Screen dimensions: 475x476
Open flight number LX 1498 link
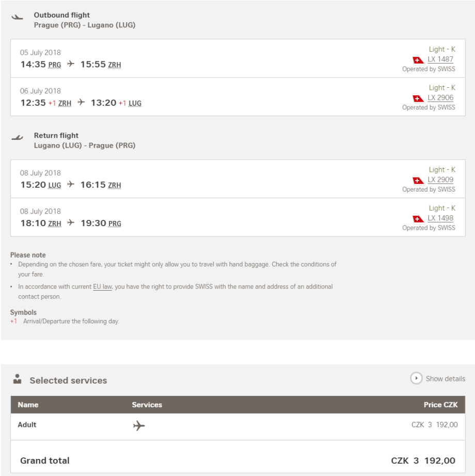point(440,218)
